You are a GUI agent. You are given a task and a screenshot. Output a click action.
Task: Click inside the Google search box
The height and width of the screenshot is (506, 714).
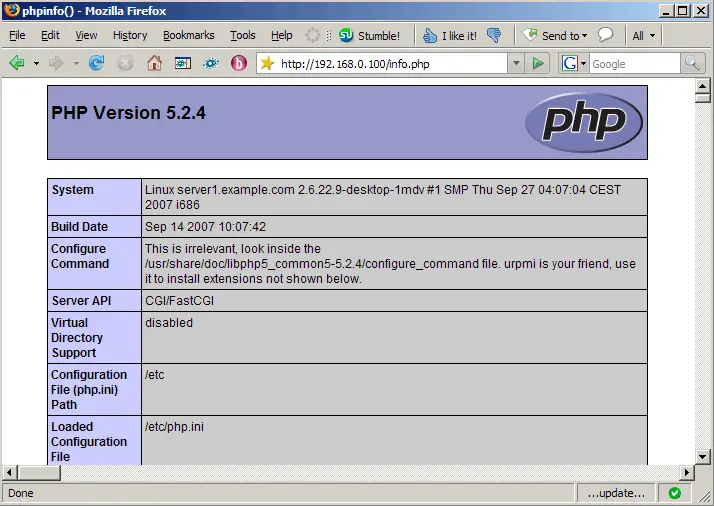[634, 64]
